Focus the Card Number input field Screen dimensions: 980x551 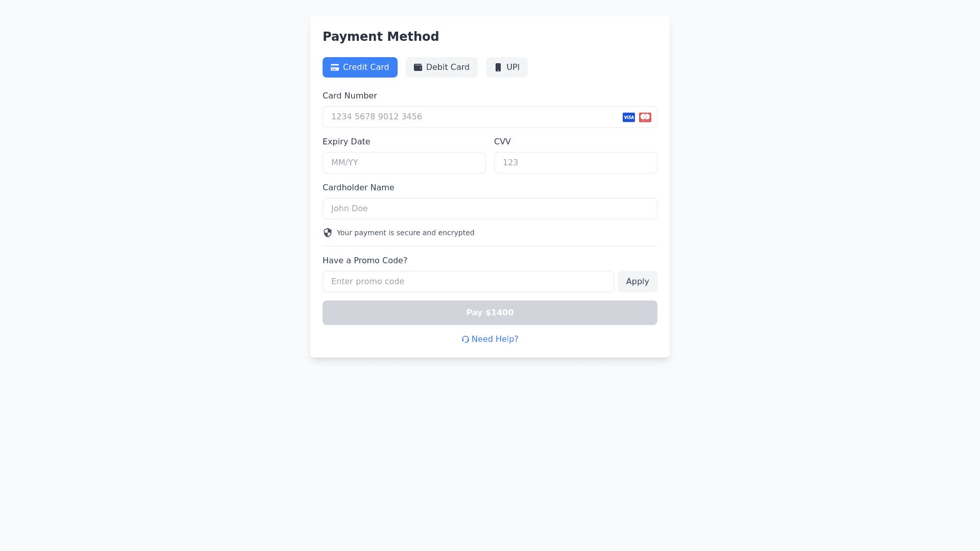coord(470,117)
